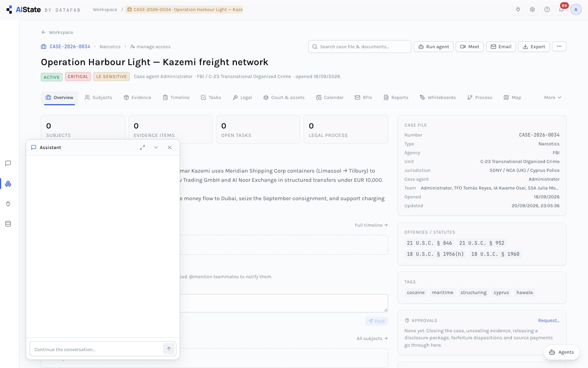
Task: Open the plug connectors icon in left sidebar
Action: [x=8, y=204]
